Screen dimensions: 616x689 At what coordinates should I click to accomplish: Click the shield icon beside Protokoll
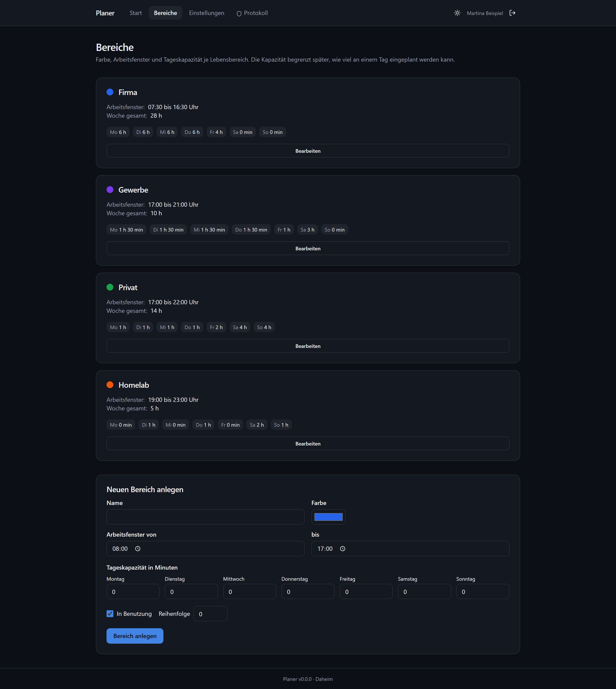239,13
